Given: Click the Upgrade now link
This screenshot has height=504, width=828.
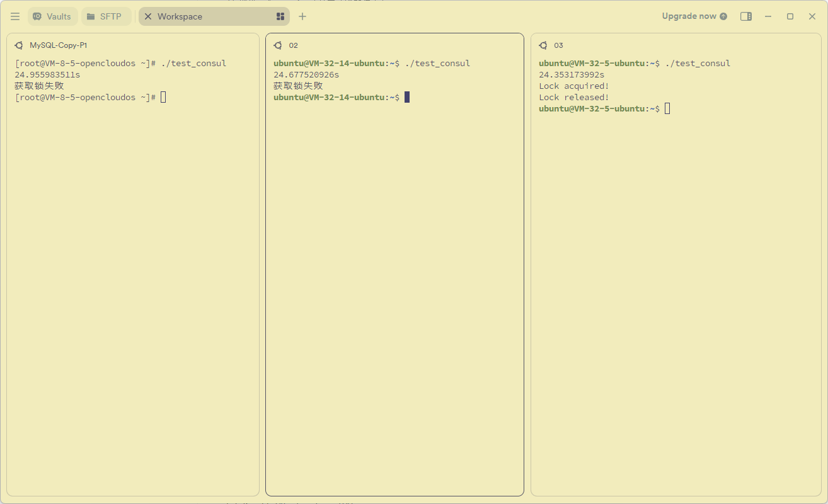Looking at the screenshot, I should click(x=694, y=16).
